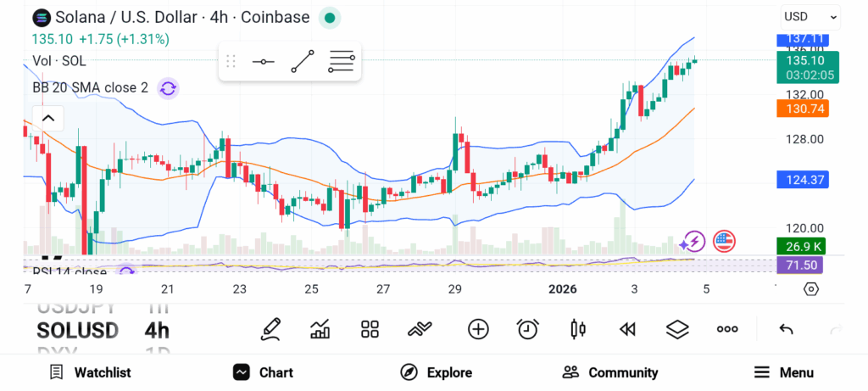This screenshot has width=868, height=391.
Task: Create an alert with the alarm clock icon
Action: point(528,329)
